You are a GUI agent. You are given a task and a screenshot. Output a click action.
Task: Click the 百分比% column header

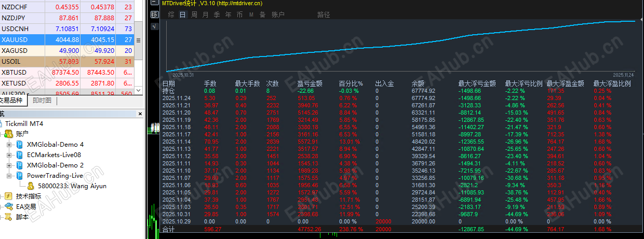351,83
